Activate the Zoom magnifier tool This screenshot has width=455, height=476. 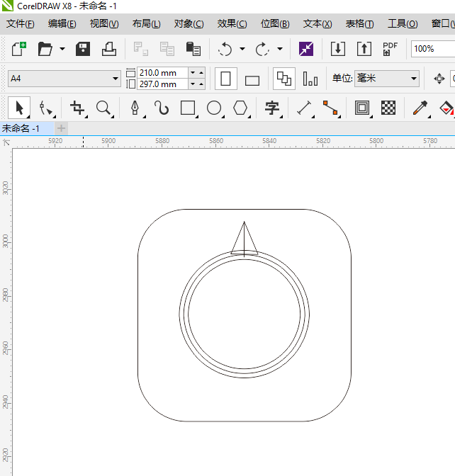103,108
